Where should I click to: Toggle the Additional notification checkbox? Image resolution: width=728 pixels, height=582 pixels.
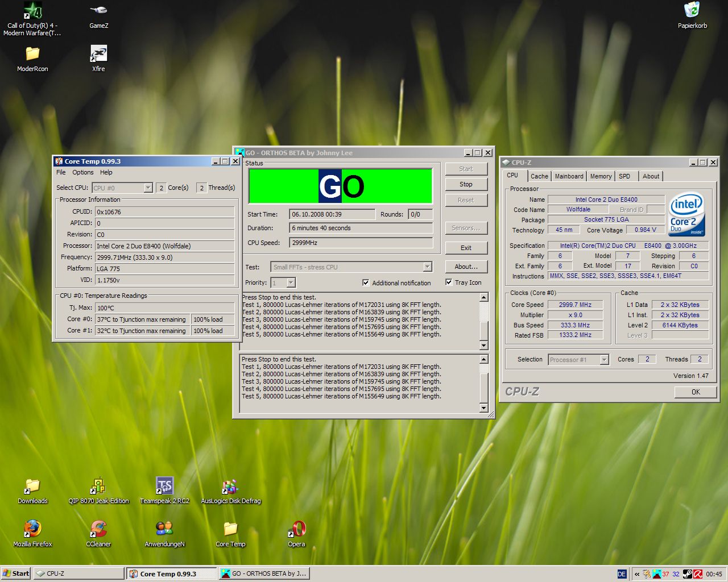point(366,282)
